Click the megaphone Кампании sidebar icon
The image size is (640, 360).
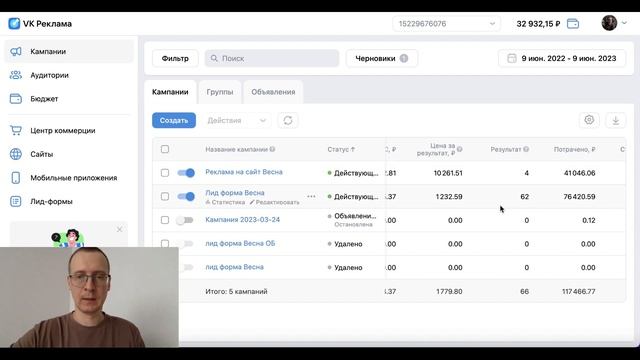(16, 51)
